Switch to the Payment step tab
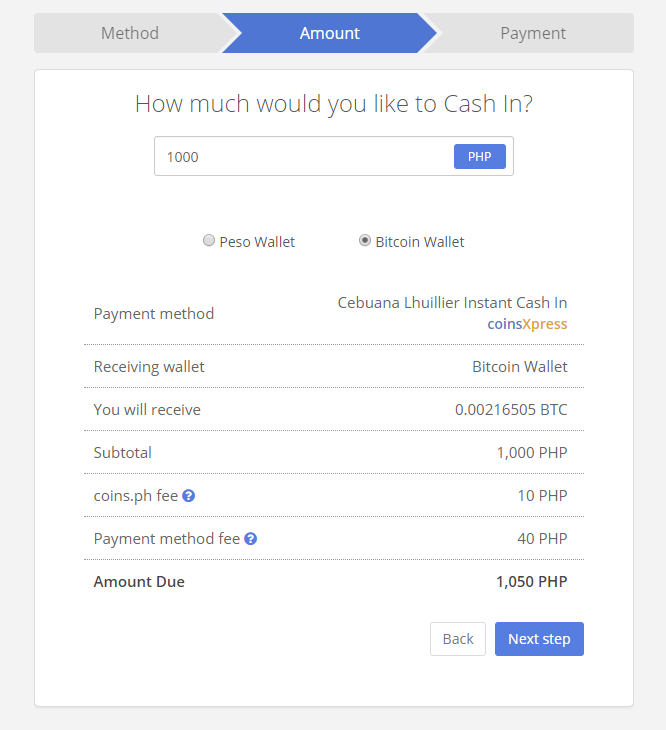Viewport: 666px width, 730px height. [x=533, y=33]
